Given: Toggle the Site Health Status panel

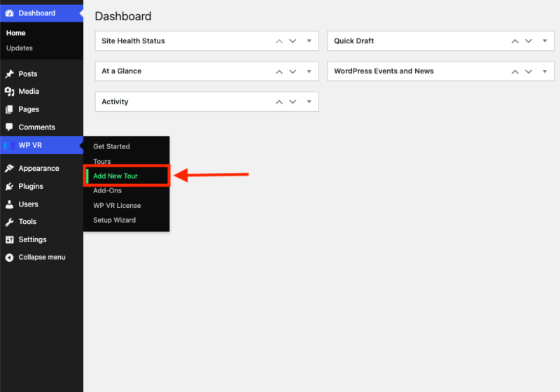Looking at the screenshot, I should coord(309,41).
